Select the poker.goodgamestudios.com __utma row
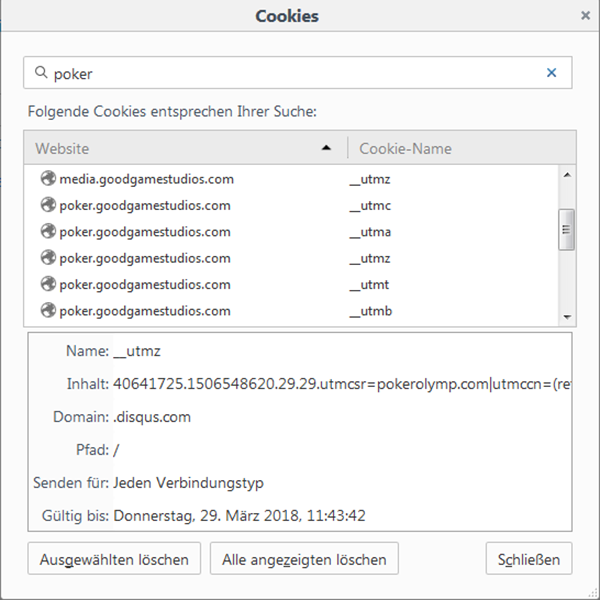The height and width of the screenshot is (600, 600). click(291, 232)
